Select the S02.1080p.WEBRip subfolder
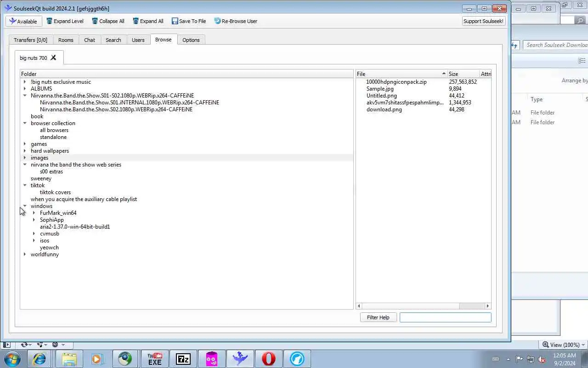588x368 pixels. [x=116, y=109]
